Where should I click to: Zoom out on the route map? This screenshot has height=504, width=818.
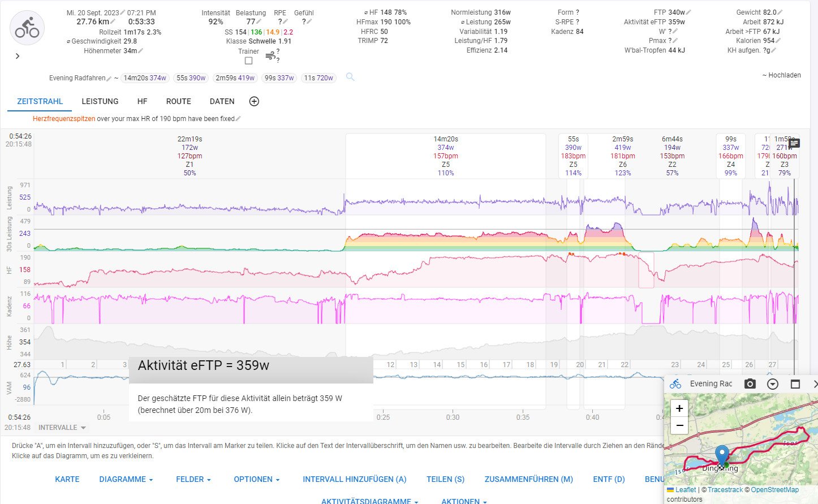tap(679, 425)
